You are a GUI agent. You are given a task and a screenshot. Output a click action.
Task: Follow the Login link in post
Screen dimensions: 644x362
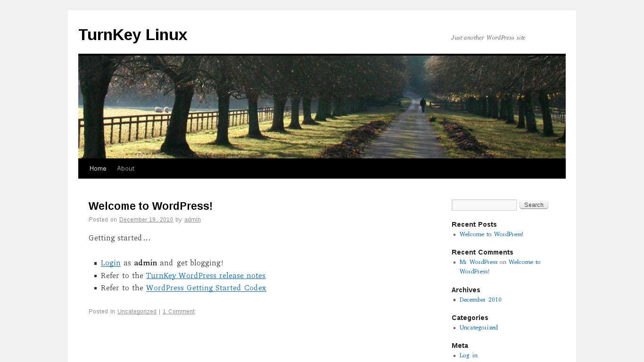pos(111,263)
